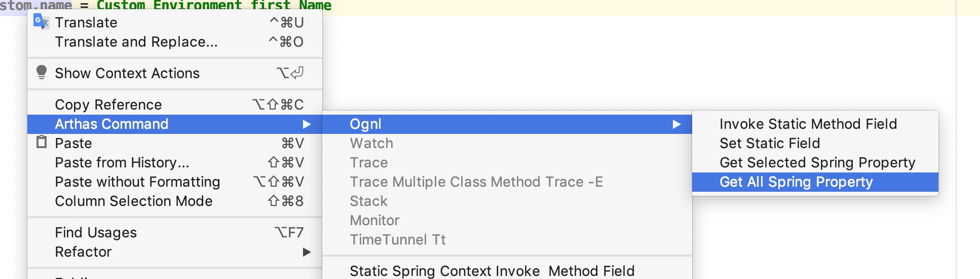Screen dimensions: 980x279
Task: Select Paste from History option
Action: tap(122, 163)
